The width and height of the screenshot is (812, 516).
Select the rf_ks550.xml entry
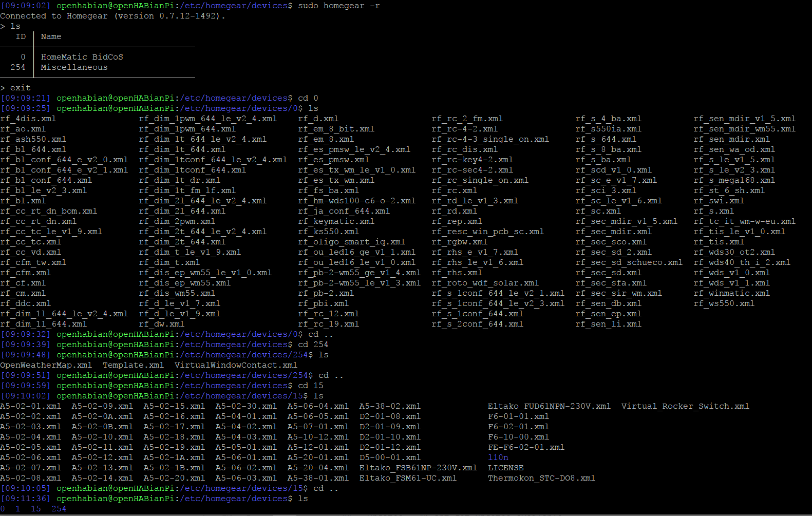click(329, 232)
